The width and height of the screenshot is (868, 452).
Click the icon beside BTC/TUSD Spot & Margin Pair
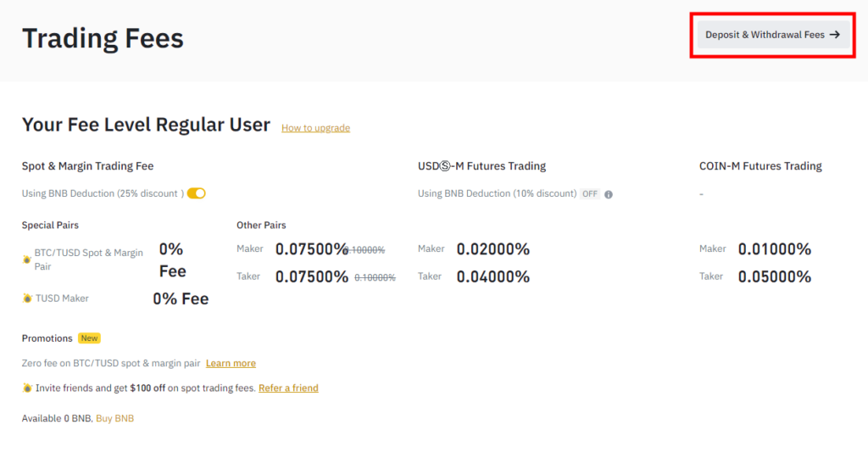tap(26, 259)
